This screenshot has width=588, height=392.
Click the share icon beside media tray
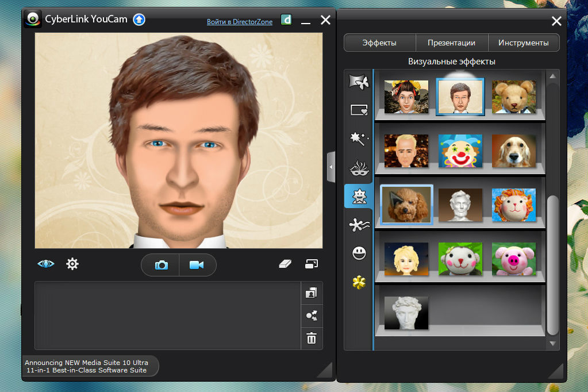pyautogui.click(x=312, y=316)
